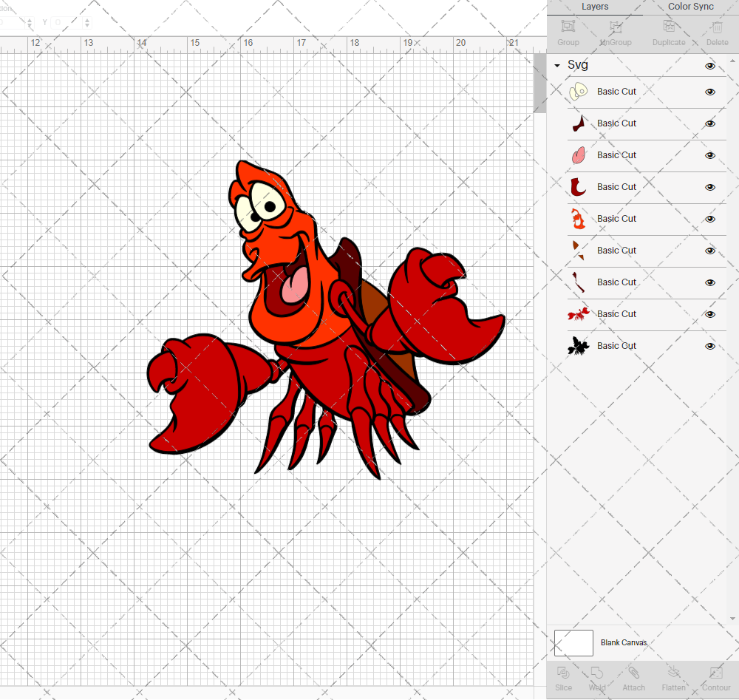Click the Delete icon in the Layers panel
This screenshot has width=739, height=700.
coord(716,30)
